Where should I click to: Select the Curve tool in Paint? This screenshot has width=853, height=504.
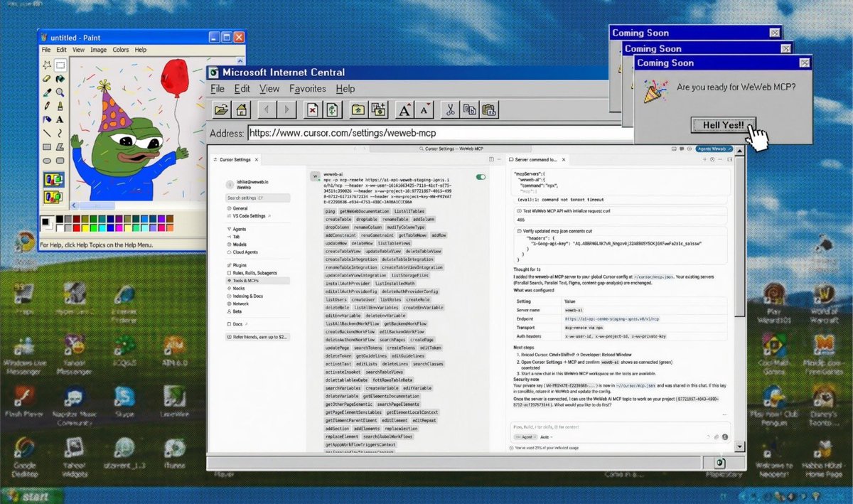coord(60,133)
